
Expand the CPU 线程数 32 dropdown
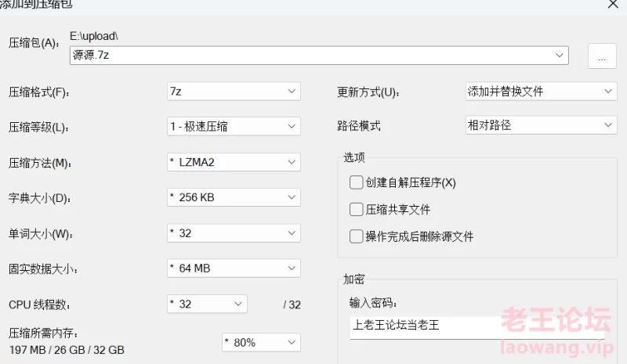(207, 304)
